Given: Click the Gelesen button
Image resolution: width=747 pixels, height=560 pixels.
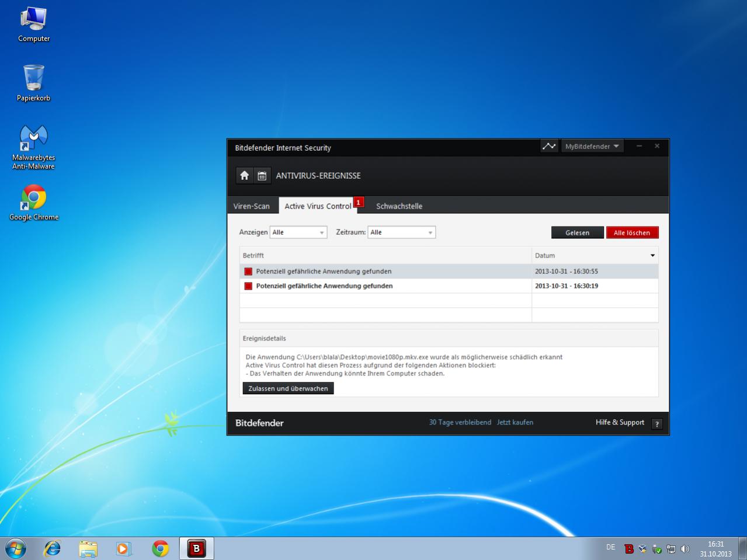Looking at the screenshot, I should pos(578,232).
